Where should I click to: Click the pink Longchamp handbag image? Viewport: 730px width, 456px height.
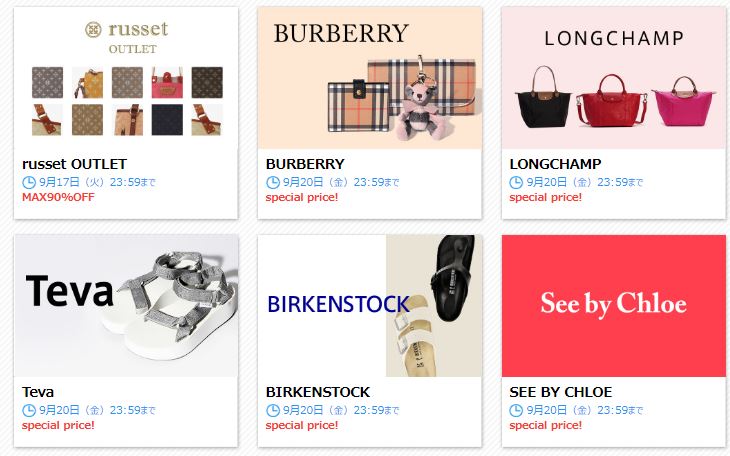click(683, 101)
